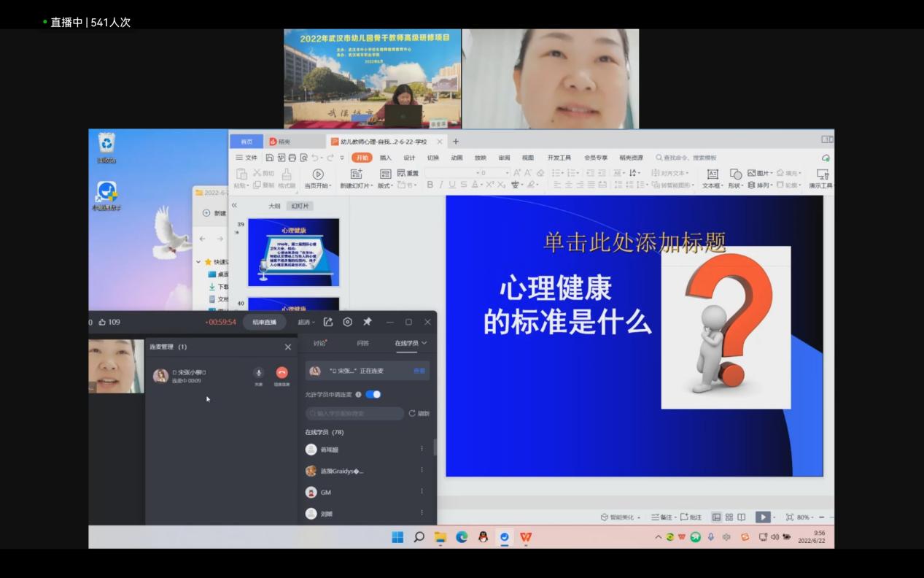This screenshot has width=924, height=578.
Task: Expand options for student GM
Action: tap(422, 492)
